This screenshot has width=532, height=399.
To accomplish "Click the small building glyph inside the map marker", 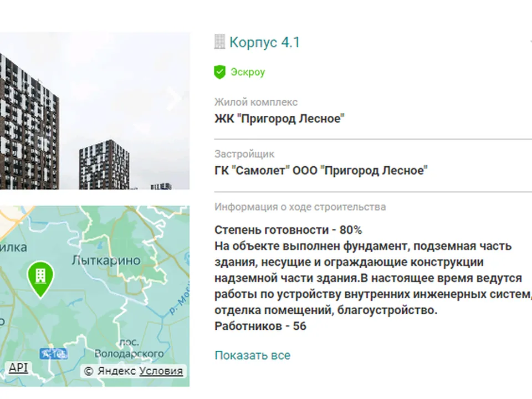I will coord(40,274).
